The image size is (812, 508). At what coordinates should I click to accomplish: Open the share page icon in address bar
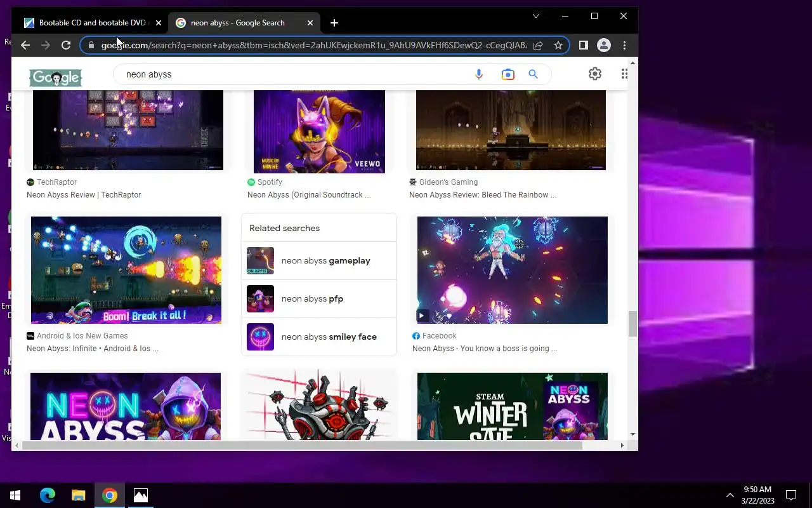[538, 45]
